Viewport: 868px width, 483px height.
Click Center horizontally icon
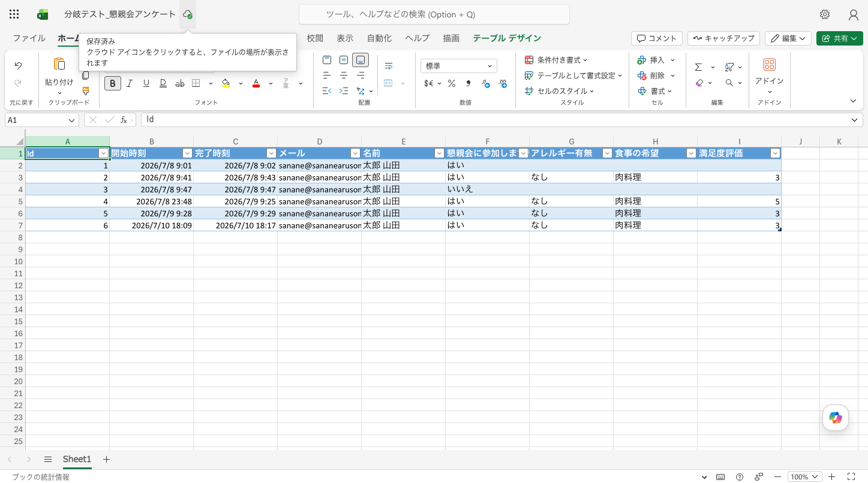coord(344,76)
